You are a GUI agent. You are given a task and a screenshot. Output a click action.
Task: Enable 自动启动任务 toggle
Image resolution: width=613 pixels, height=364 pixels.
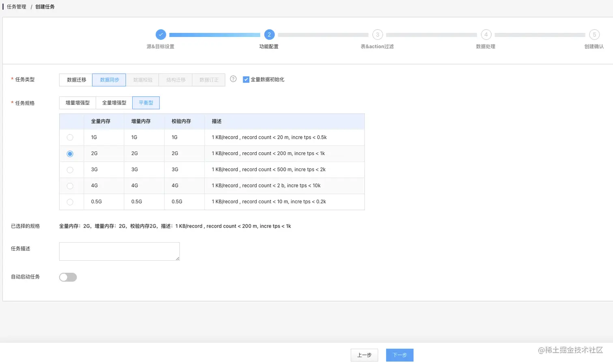(x=67, y=277)
